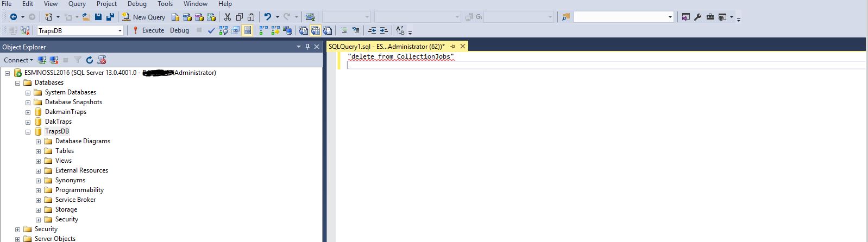The height and width of the screenshot is (242, 868).
Task: Open New Project dropdown arrow
Action: point(58,17)
